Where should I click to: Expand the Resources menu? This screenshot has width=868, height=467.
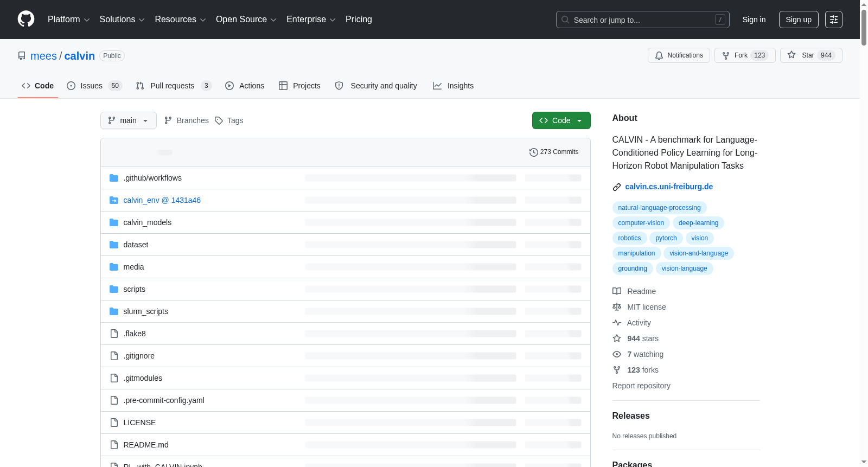pos(180,20)
